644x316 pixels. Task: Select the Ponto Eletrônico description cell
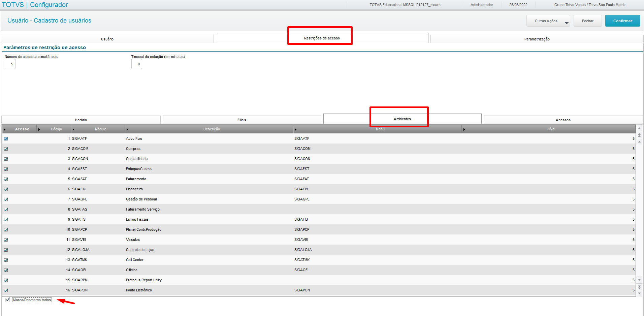tap(139, 290)
